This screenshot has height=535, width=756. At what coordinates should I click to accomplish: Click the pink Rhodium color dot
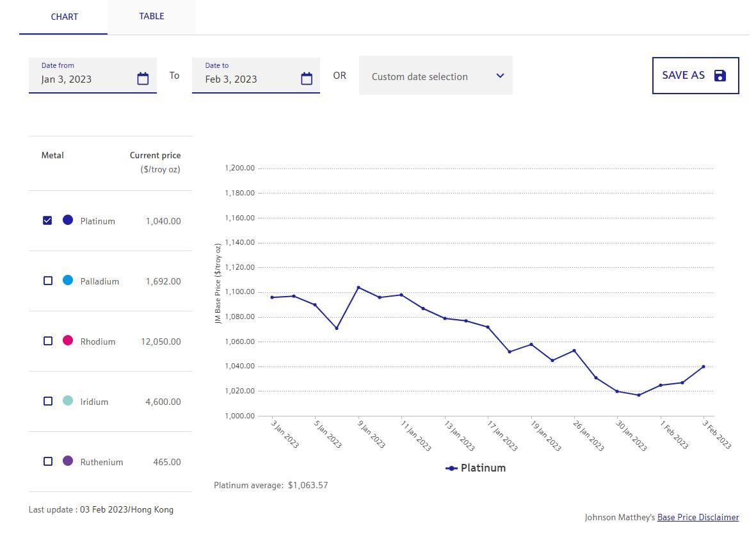(68, 340)
